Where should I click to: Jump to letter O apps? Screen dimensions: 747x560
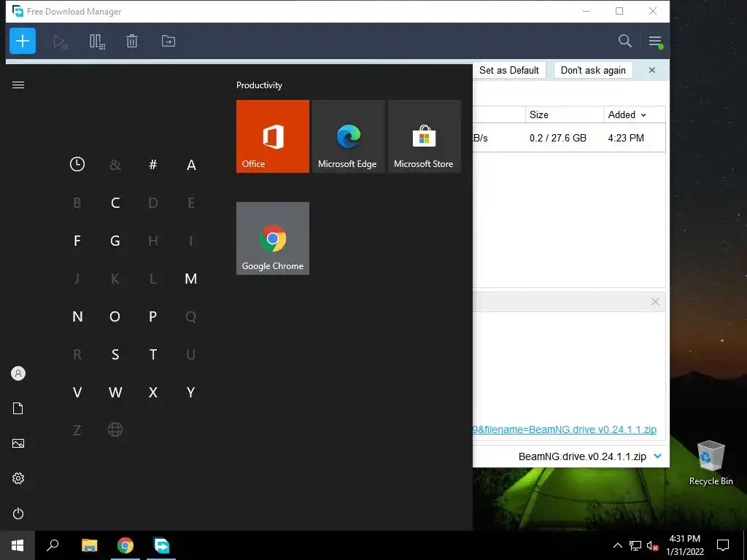coord(115,316)
